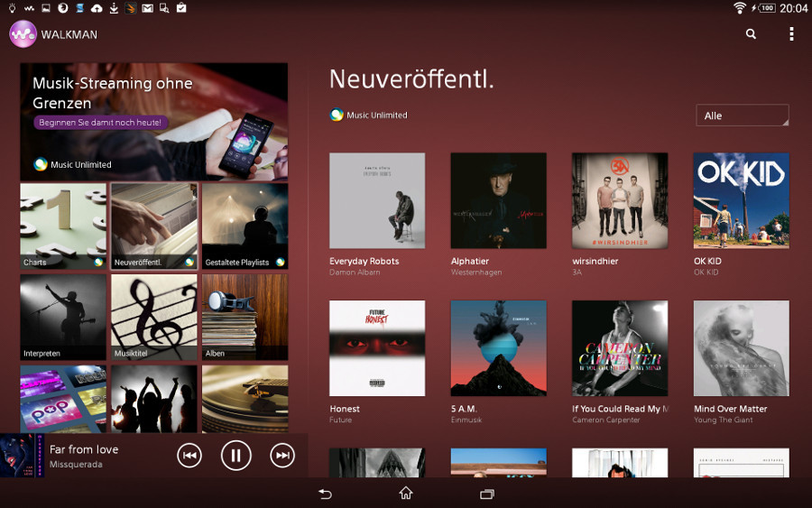Image resolution: width=812 pixels, height=508 pixels.
Task: Open the Mind Over Matter album cover
Action: coord(741,348)
